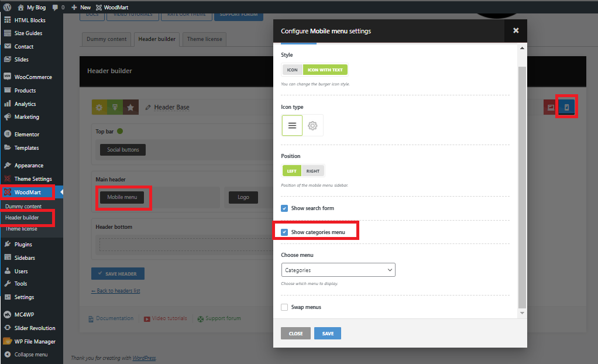Click the Tools wrench icon
This screenshot has height=364, width=598.
pyautogui.click(x=7, y=283)
